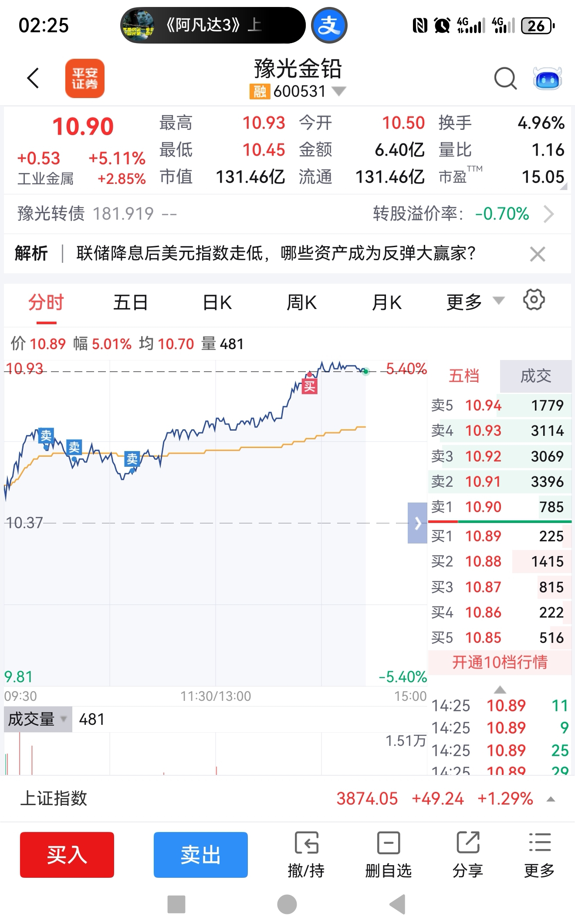
Task: Open the Ping An Securities logo
Action: pyautogui.click(x=85, y=78)
